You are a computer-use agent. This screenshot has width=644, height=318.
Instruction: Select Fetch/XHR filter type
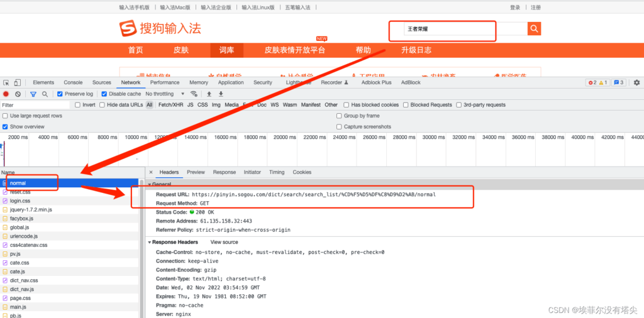point(170,105)
